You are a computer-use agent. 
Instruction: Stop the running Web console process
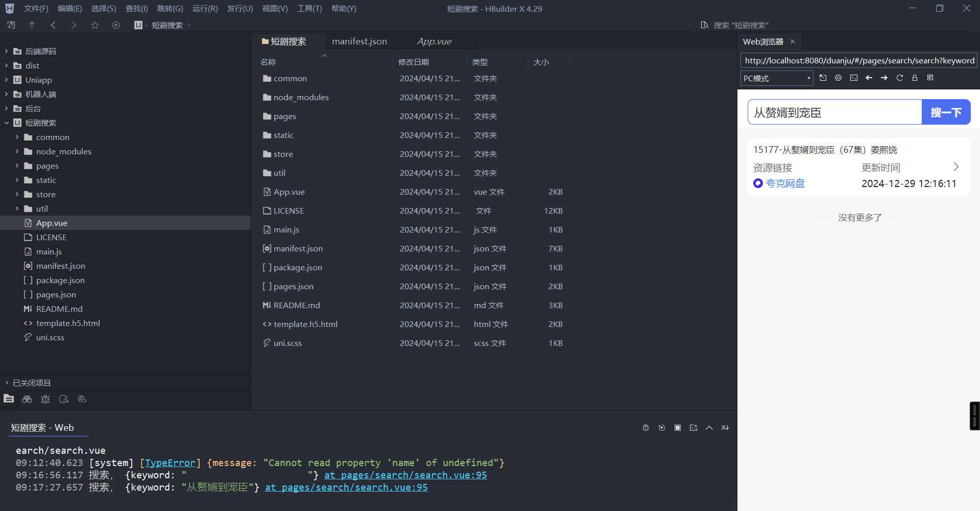(x=677, y=428)
